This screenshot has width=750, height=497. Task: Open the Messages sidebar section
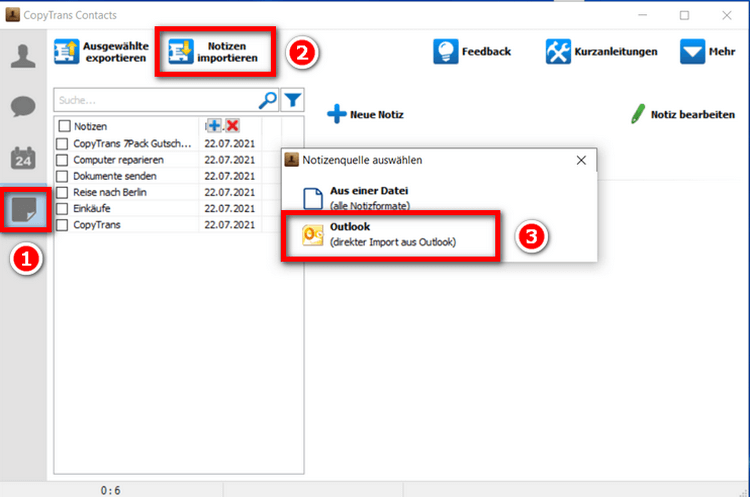pos(23,106)
